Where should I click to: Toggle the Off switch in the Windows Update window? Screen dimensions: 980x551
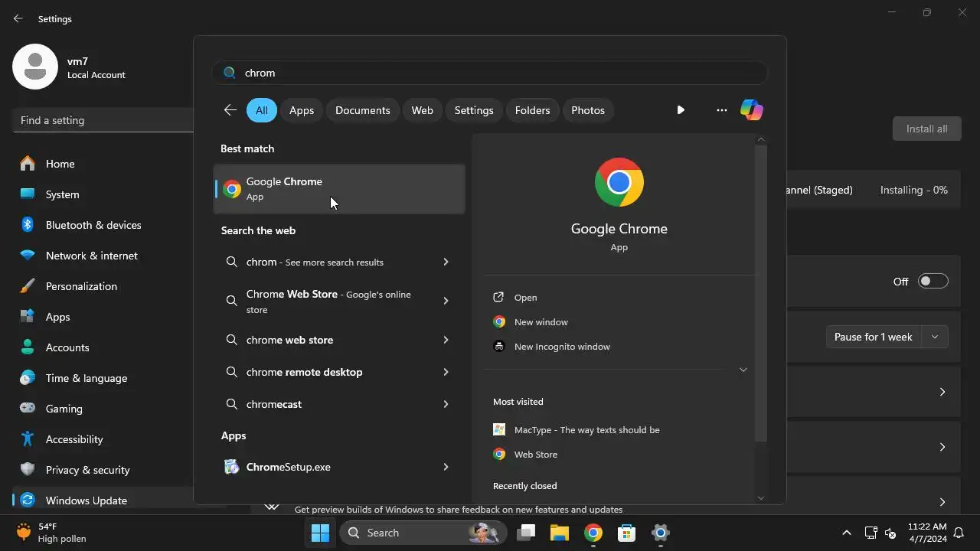tap(933, 281)
